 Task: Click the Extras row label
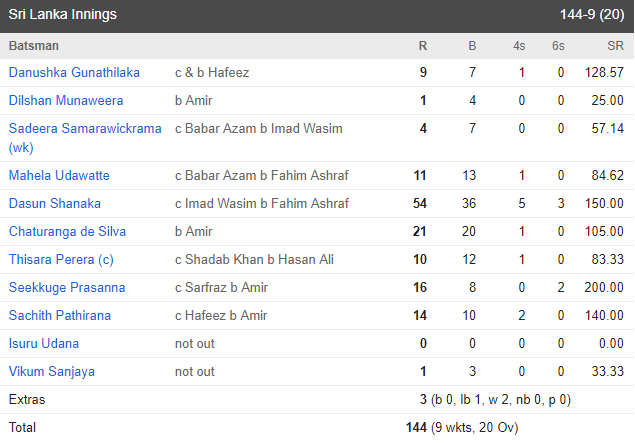(x=27, y=400)
